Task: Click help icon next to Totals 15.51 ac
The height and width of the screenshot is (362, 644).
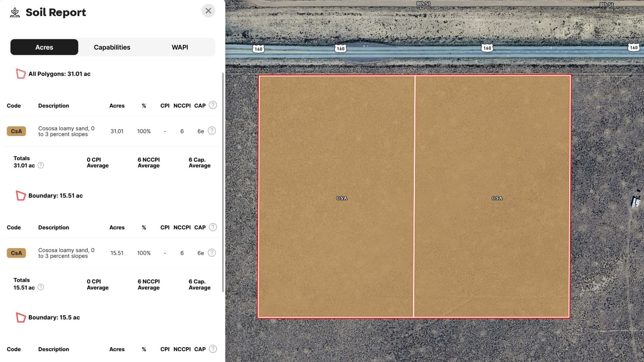Action: (41, 287)
